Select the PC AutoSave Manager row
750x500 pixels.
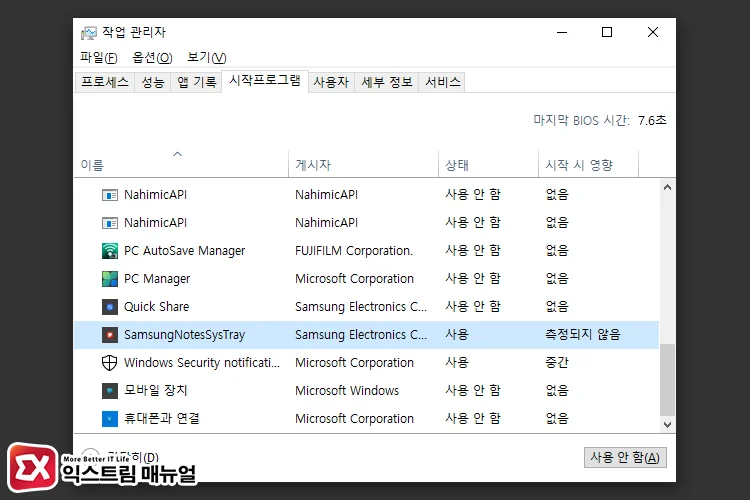tap(366, 251)
